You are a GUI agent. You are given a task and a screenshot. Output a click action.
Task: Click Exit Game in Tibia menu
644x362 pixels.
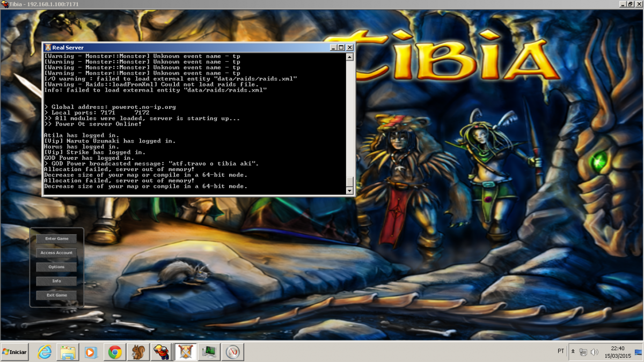point(56,295)
